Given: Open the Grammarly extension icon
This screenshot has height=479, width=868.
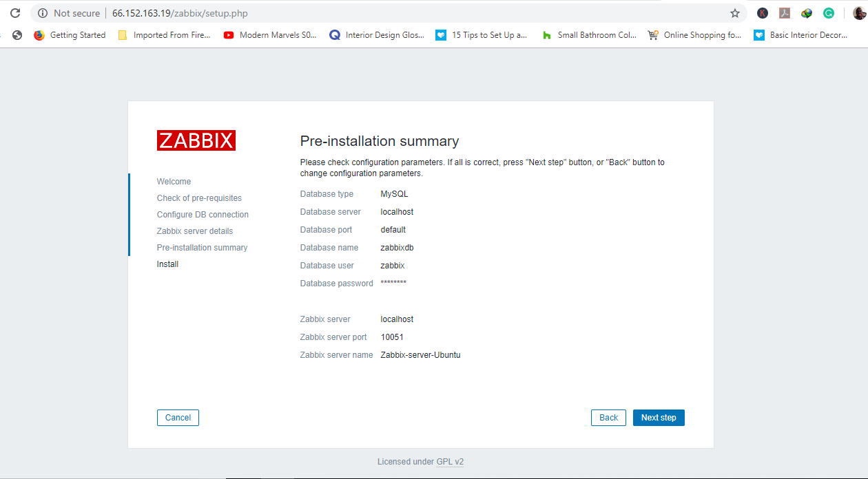Looking at the screenshot, I should (829, 13).
